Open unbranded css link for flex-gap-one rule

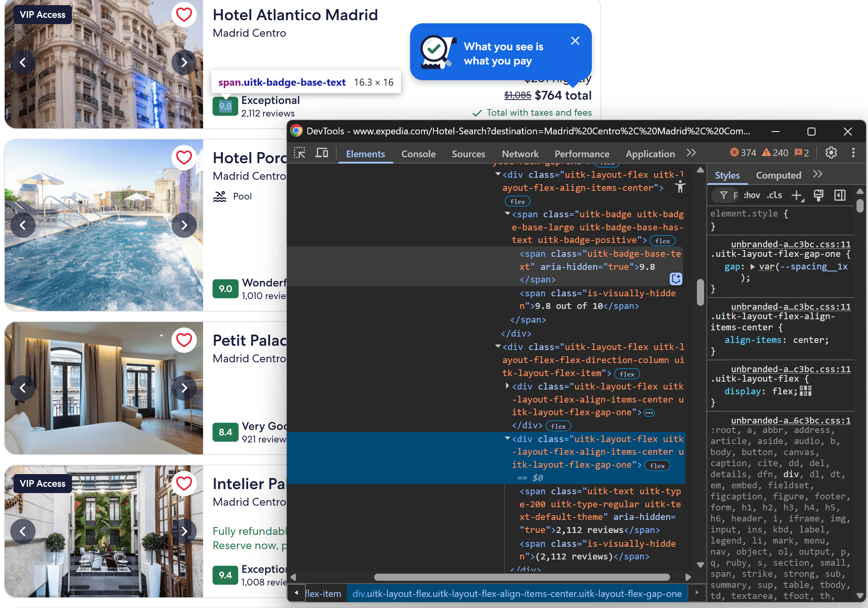point(791,244)
